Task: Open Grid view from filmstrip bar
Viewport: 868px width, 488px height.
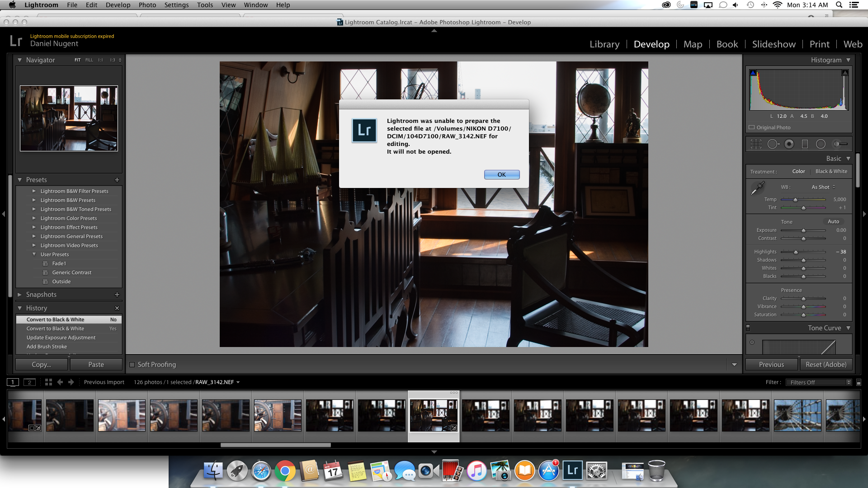Action: pyautogui.click(x=48, y=382)
